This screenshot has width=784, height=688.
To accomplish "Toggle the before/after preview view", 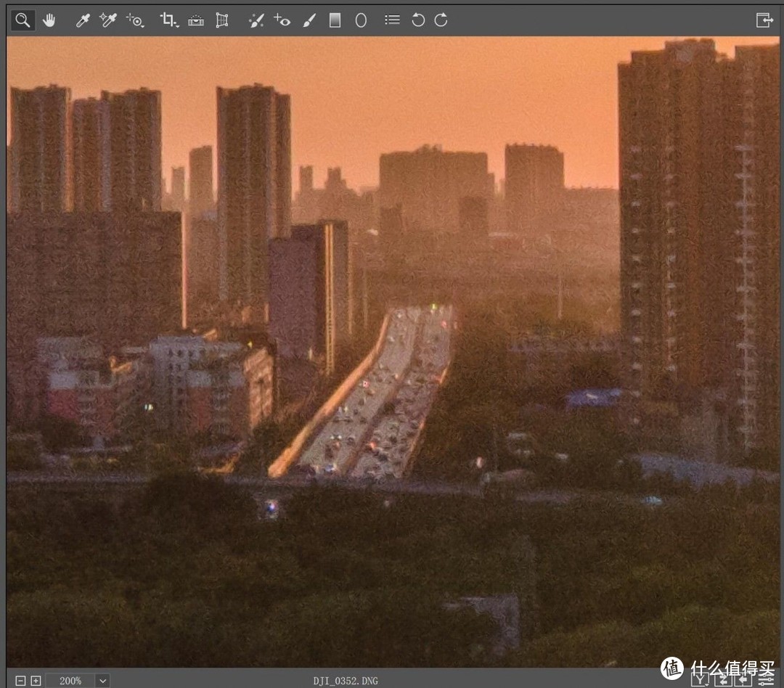I will pos(699,680).
